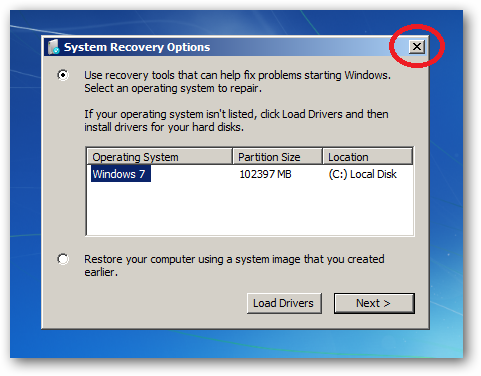Viewport: 481px width, 376px height.
Task: Click the Partition Size column header
Action: tap(277, 157)
